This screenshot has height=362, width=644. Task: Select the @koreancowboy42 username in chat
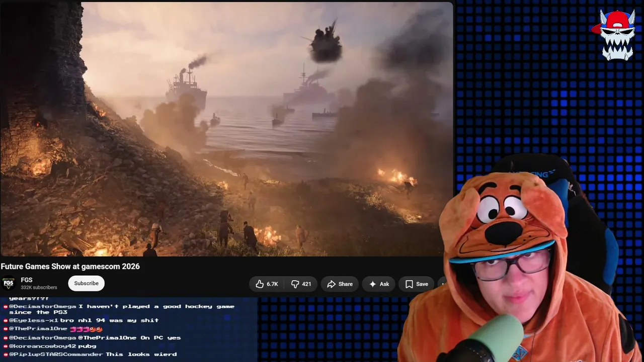point(43,346)
